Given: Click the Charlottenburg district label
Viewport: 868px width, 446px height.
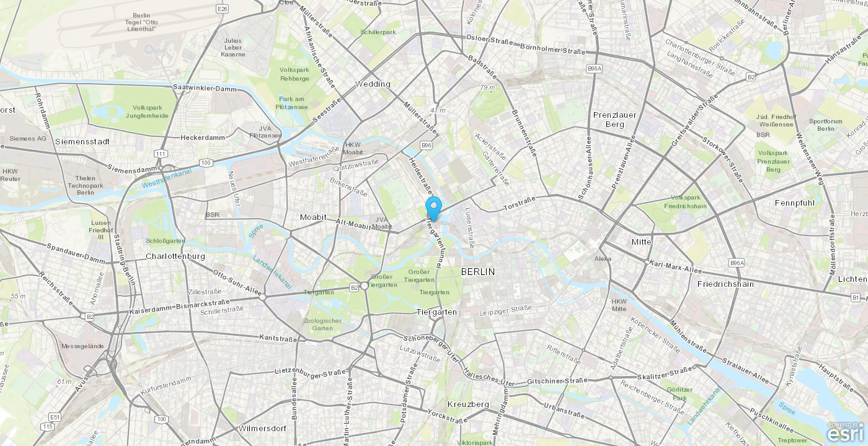Looking at the screenshot, I should pyautogui.click(x=175, y=256).
